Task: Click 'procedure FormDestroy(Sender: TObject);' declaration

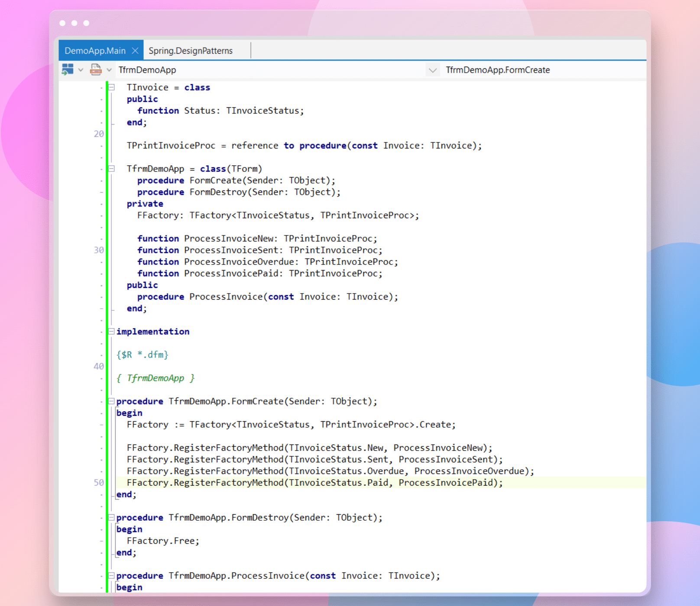Action: (239, 192)
